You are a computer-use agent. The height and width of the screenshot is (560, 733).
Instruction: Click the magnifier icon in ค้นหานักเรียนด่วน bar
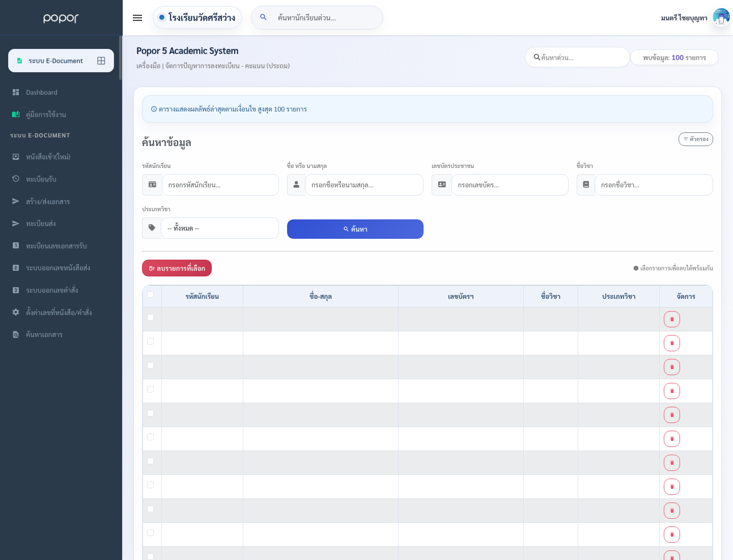pyautogui.click(x=263, y=17)
